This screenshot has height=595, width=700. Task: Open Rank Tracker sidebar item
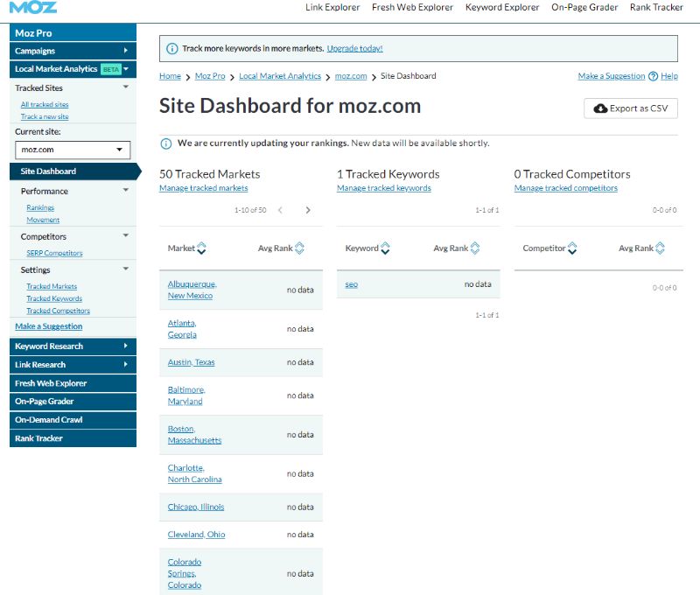[73, 438]
